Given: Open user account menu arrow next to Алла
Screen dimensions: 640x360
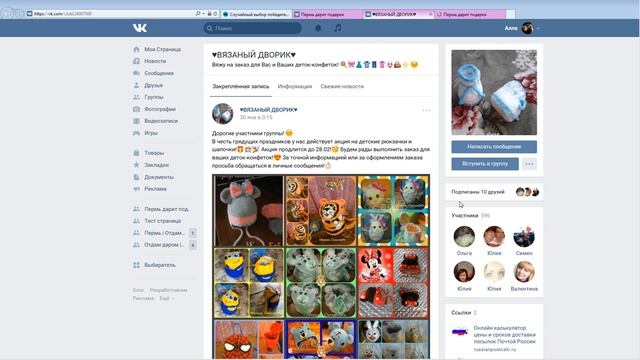Looking at the screenshot, I should coord(538,28).
